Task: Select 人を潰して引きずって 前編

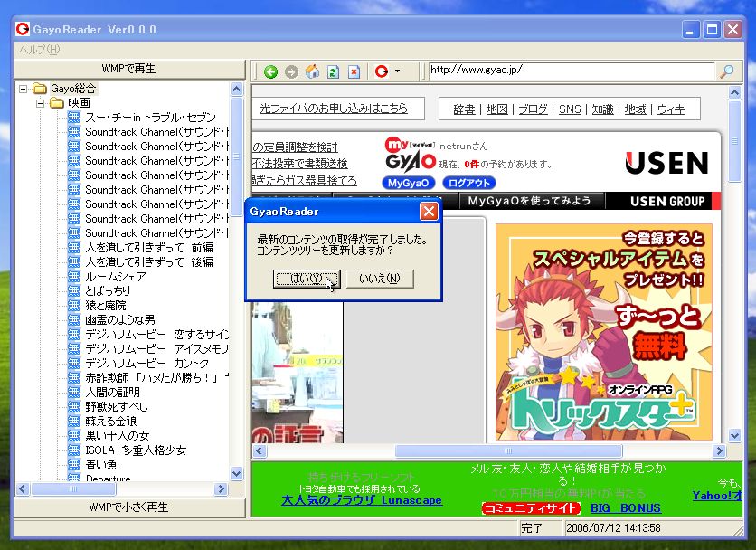Action: point(149,248)
